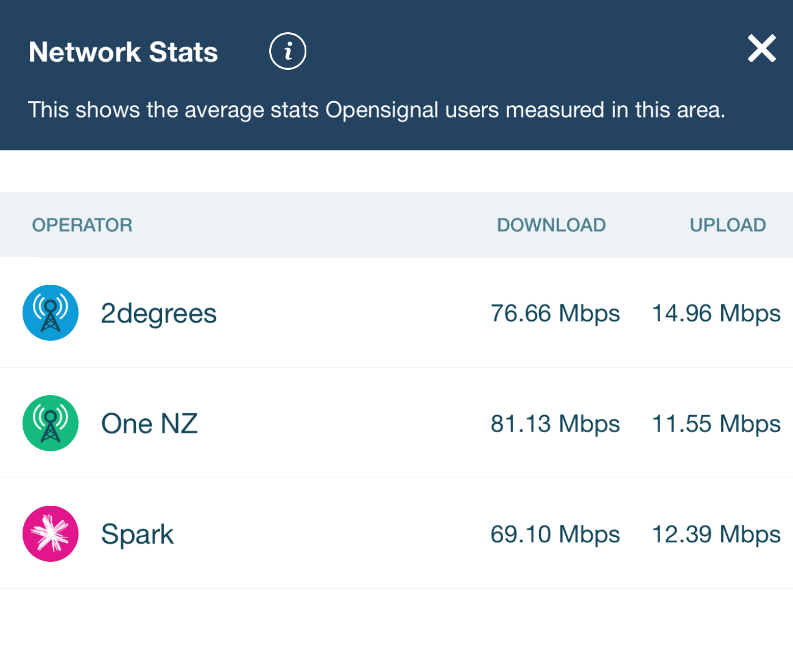Click the pink Spark logo icon
The height and width of the screenshot is (672, 793).
point(51,534)
